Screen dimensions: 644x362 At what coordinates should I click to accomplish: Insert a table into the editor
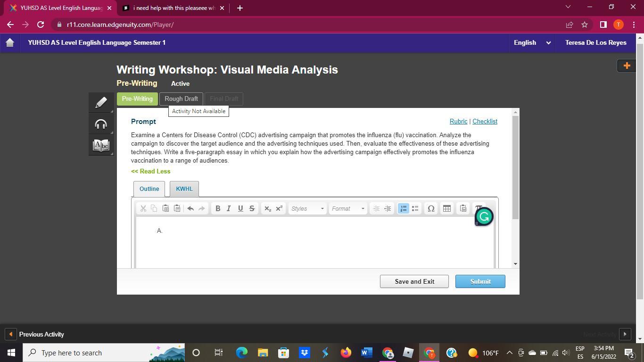tap(447, 208)
